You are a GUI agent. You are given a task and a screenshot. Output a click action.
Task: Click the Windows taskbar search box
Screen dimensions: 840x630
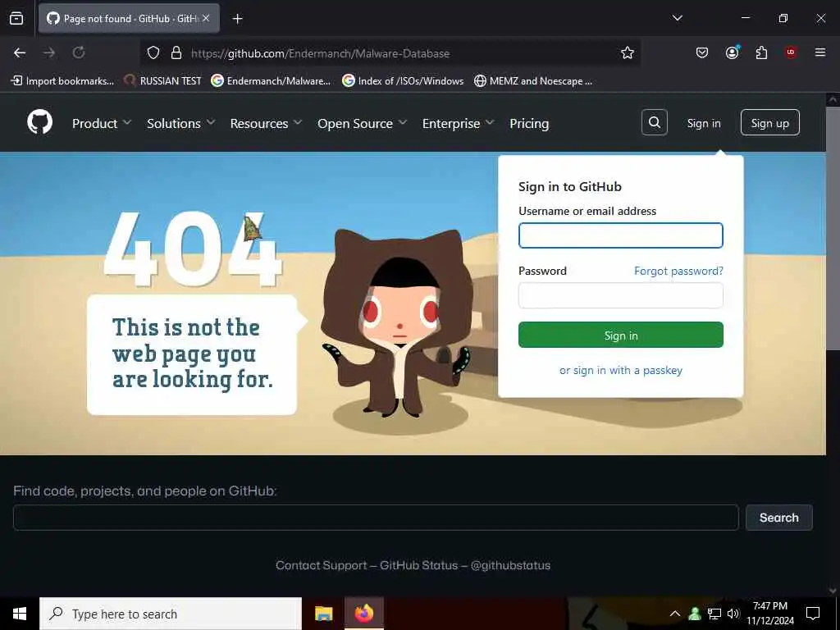coord(171,614)
